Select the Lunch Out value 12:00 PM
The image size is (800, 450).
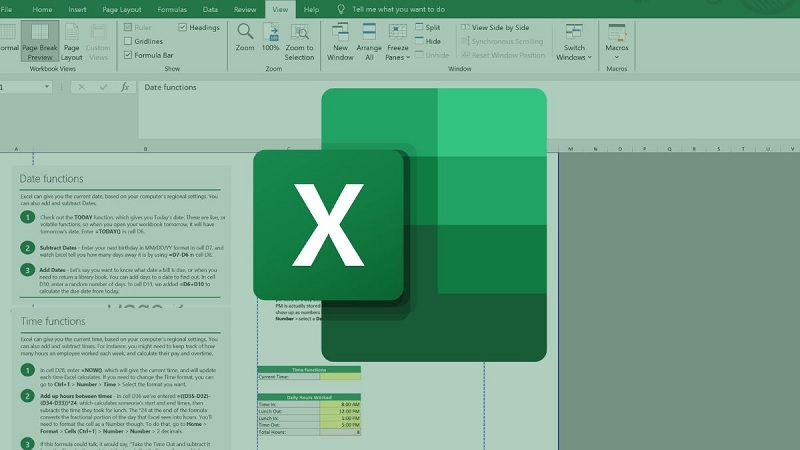click(x=340, y=411)
